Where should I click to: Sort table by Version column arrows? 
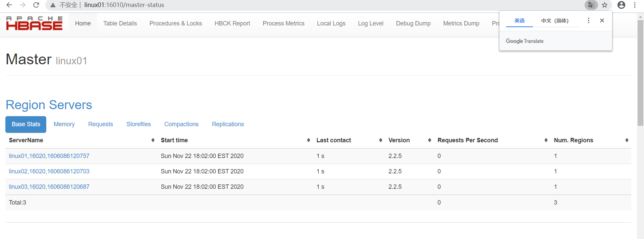[430, 140]
